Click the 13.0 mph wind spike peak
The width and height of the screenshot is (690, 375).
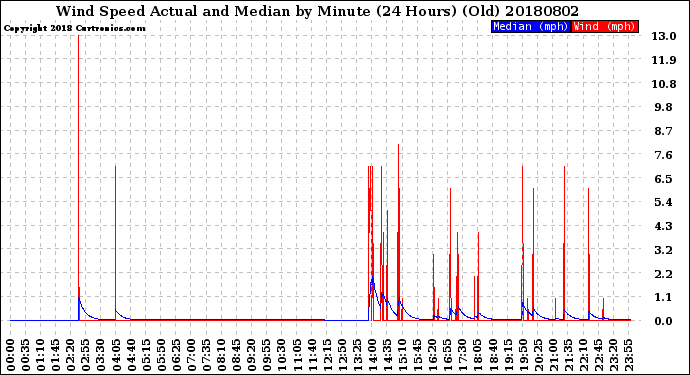click(x=79, y=36)
